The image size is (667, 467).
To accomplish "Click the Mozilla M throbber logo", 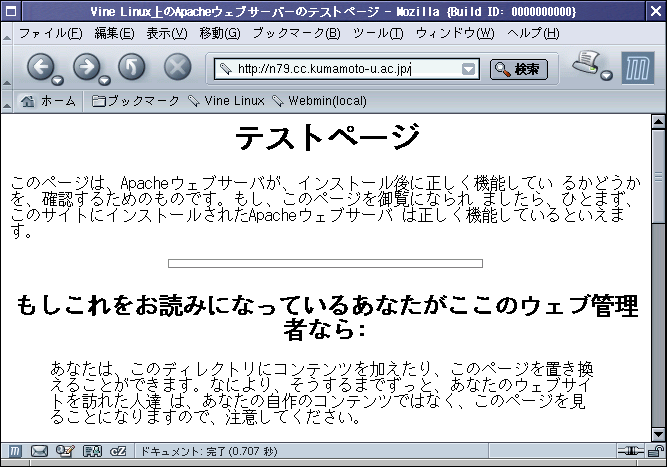I will click(x=638, y=68).
